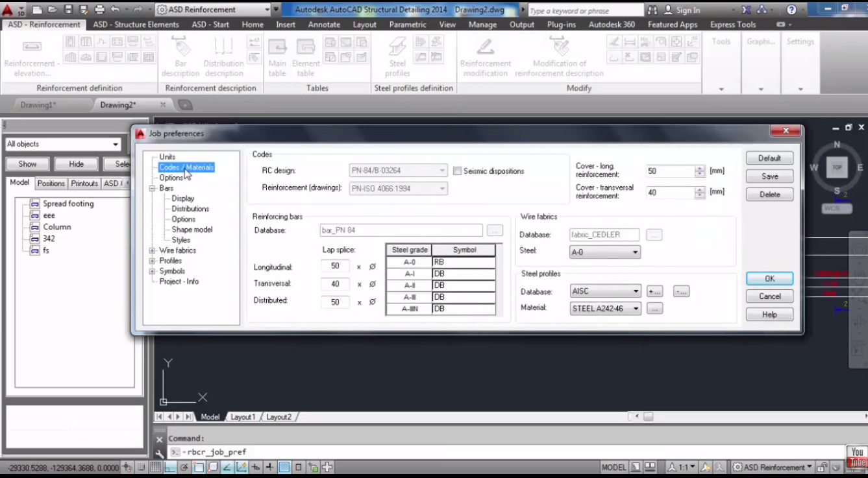
Task: Enable the Seismic dispositions checkbox
Action: point(458,171)
